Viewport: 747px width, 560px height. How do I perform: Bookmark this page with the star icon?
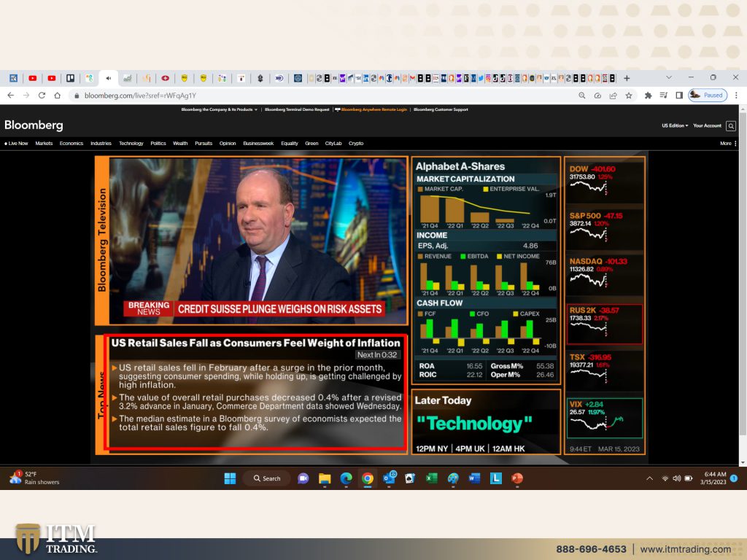(x=629, y=96)
